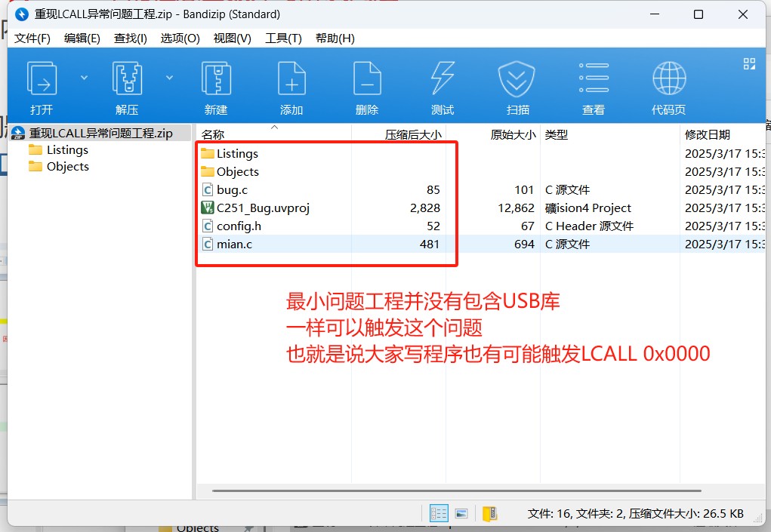Select the C251_Bug.uvproj file row
The width and height of the screenshot is (771, 532).
click(x=482, y=208)
